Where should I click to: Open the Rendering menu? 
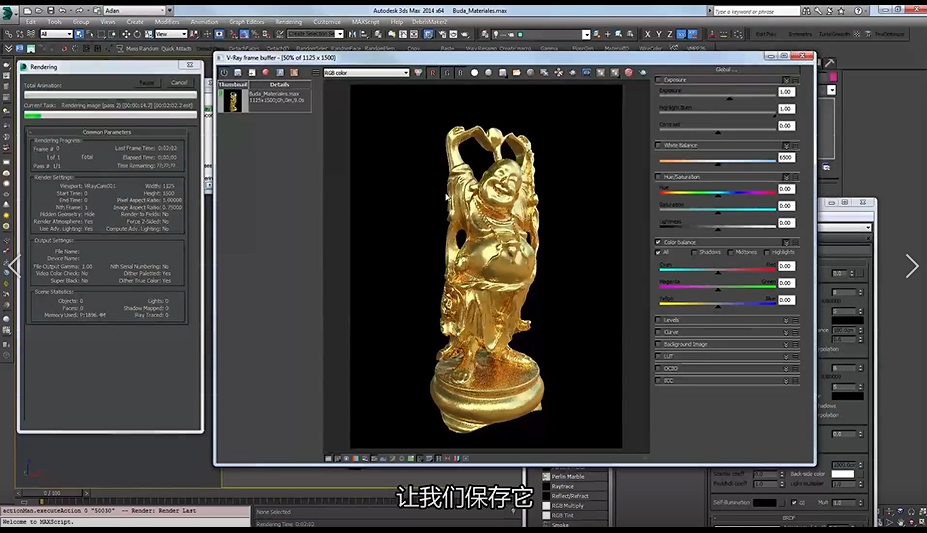[289, 22]
